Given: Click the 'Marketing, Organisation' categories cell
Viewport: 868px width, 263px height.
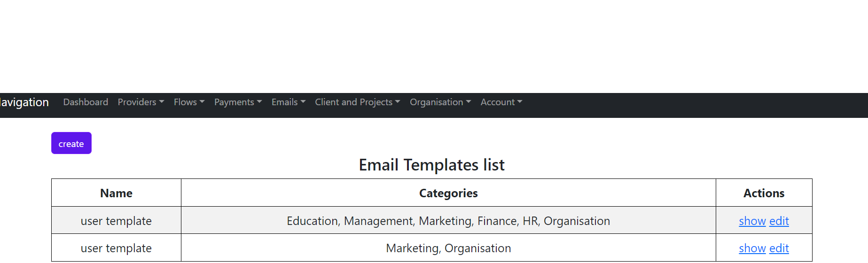Looking at the screenshot, I should (x=448, y=248).
